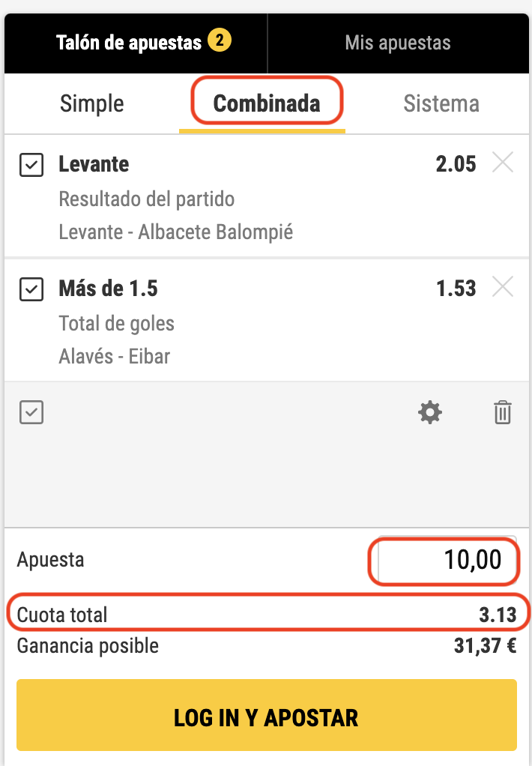This screenshot has width=532, height=766.
Task: Click the Cuota total 3.13 value
Action: (x=498, y=615)
